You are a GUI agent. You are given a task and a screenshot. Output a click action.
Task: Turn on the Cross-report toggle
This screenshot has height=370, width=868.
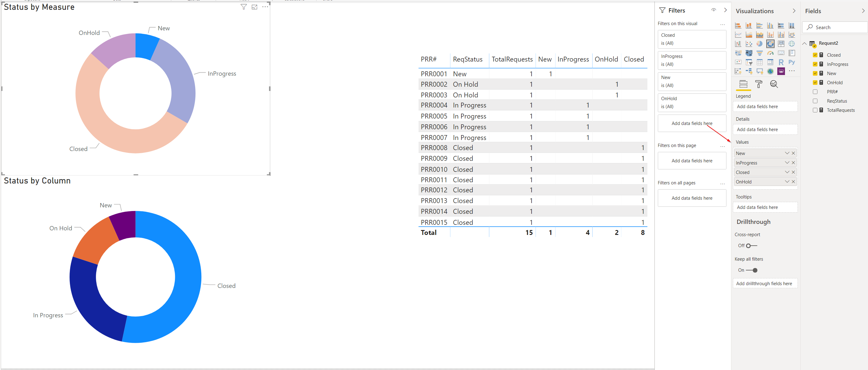pos(751,246)
